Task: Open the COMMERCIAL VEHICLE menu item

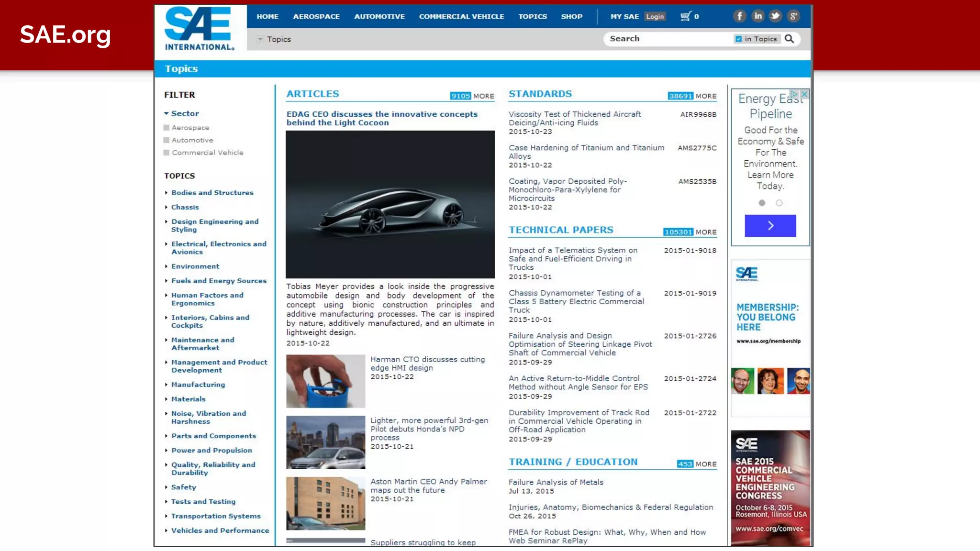Action: coord(462,16)
